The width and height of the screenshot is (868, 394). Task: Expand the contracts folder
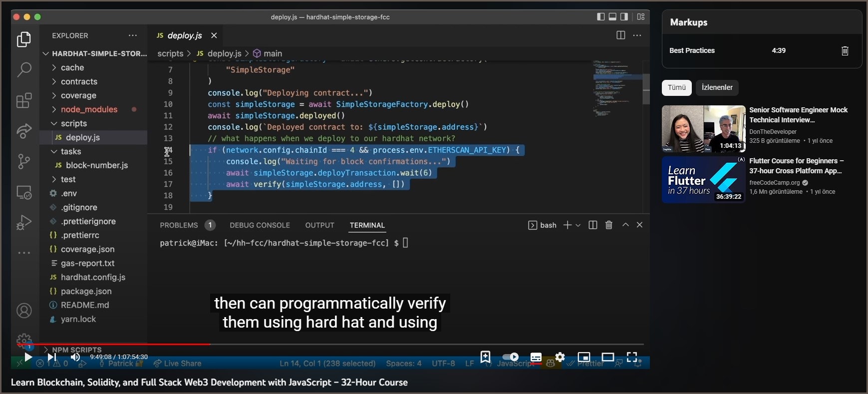[79, 81]
